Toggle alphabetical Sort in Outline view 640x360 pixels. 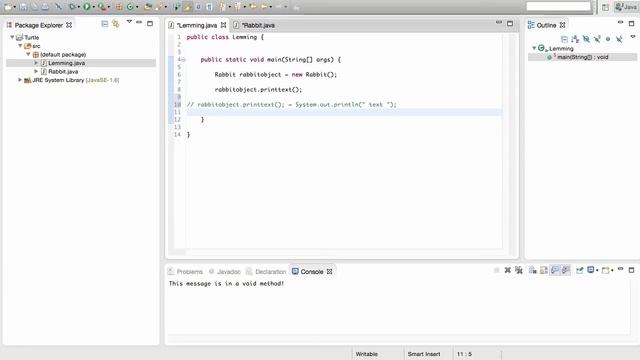(575, 39)
